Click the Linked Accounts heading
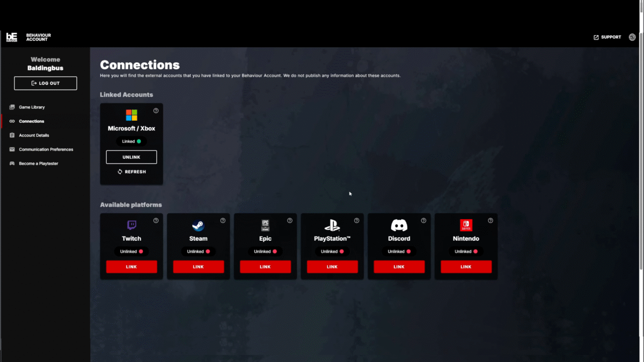Screen dimensions: 644x362 [x=126, y=94]
